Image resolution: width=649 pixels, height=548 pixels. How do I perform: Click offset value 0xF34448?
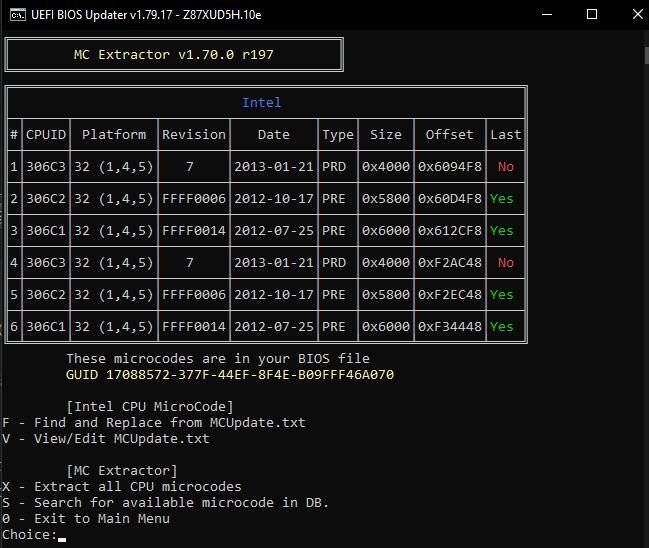tap(450, 327)
